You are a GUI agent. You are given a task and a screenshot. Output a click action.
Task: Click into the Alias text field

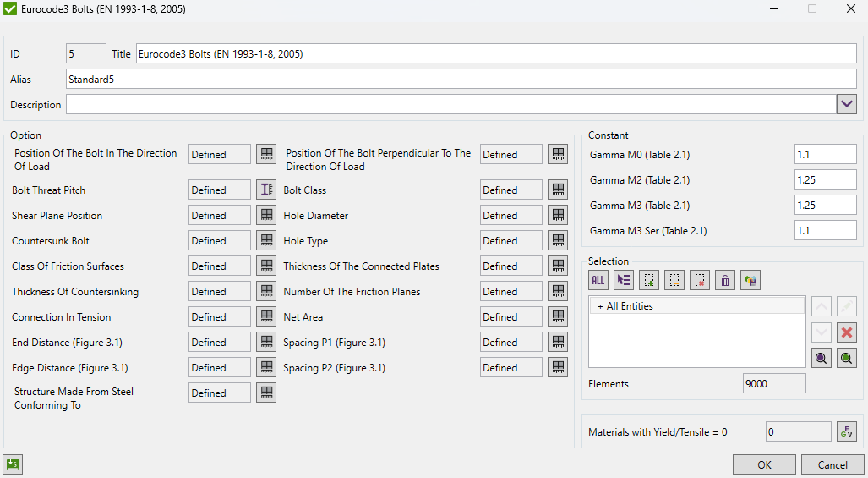pos(461,80)
